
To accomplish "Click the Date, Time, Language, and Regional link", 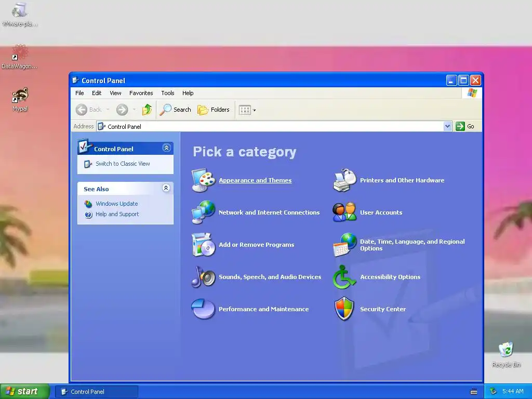I will coord(412,245).
